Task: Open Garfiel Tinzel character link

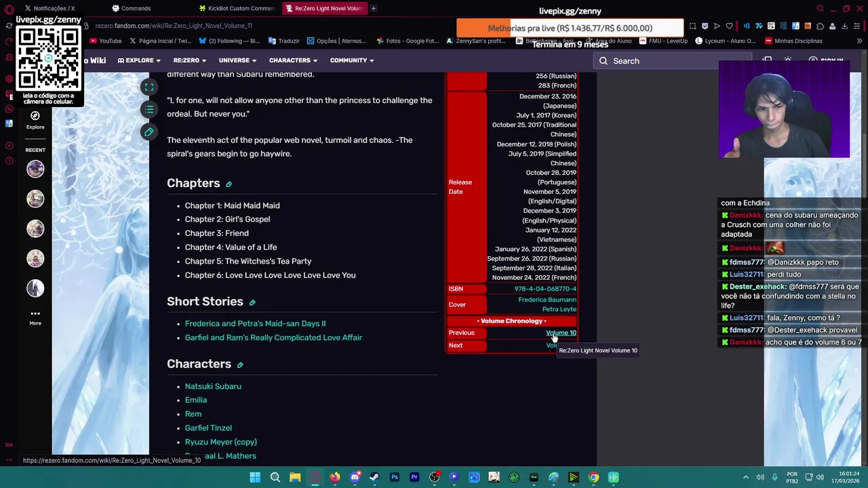Action: coord(208,428)
